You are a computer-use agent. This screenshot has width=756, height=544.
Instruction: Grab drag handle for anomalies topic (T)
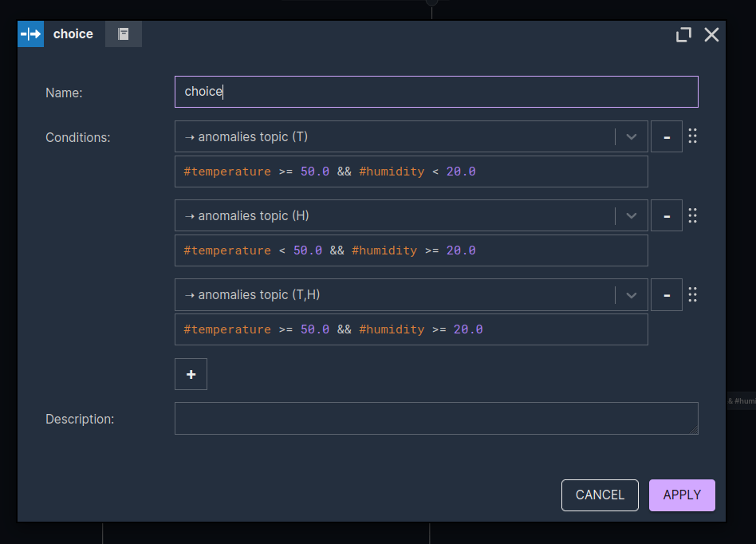(692, 136)
